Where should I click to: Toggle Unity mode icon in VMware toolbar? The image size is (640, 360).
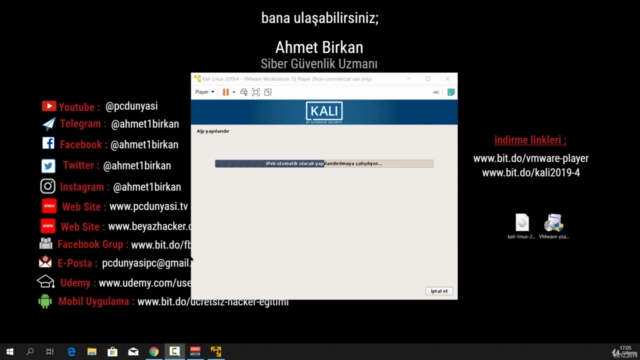pyautogui.click(x=268, y=92)
